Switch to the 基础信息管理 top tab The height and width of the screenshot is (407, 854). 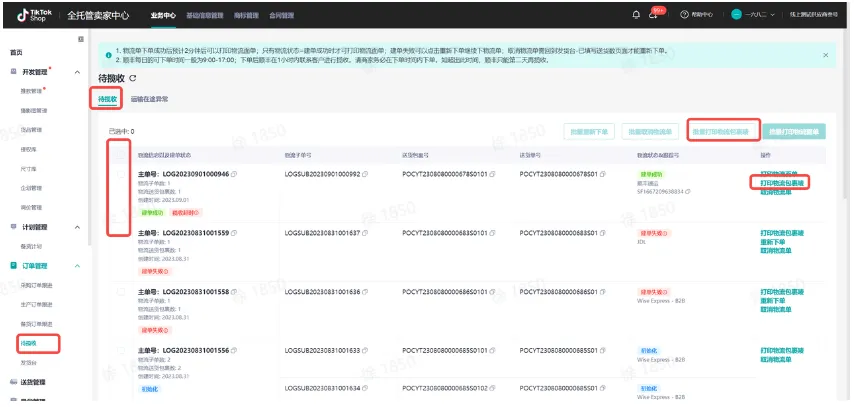click(x=205, y=15)
